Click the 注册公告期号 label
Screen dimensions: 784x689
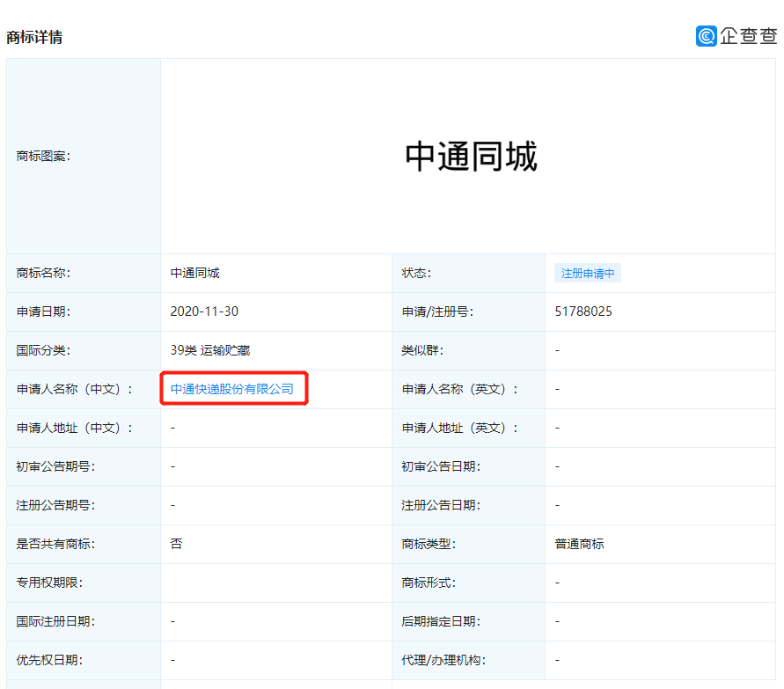tap(55, 505)
